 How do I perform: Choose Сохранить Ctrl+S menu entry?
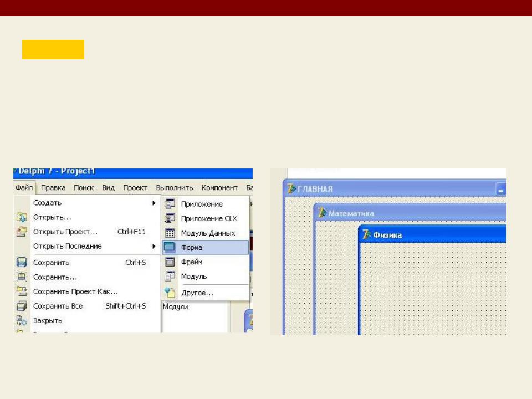(87, 263)
